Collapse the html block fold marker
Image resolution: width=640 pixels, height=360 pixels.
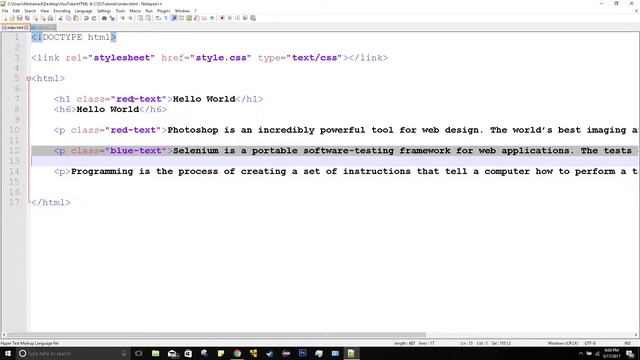click(x=28, y=78)
